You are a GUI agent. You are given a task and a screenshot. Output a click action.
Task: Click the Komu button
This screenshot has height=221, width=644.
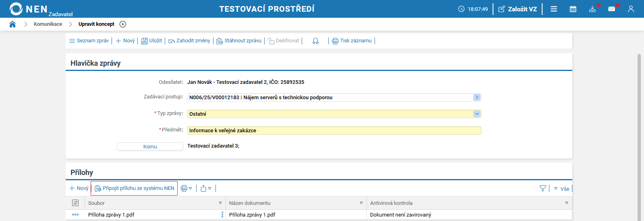[x=150, y=146]
